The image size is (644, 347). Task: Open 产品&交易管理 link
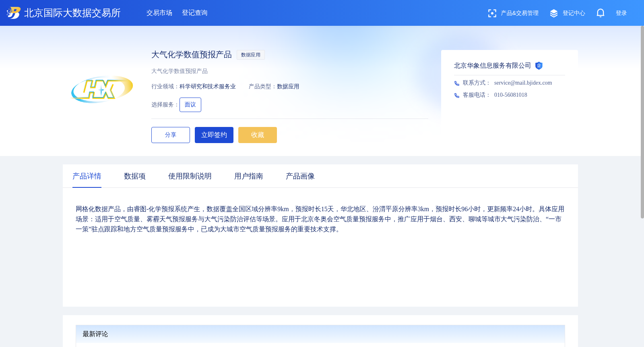520,13
